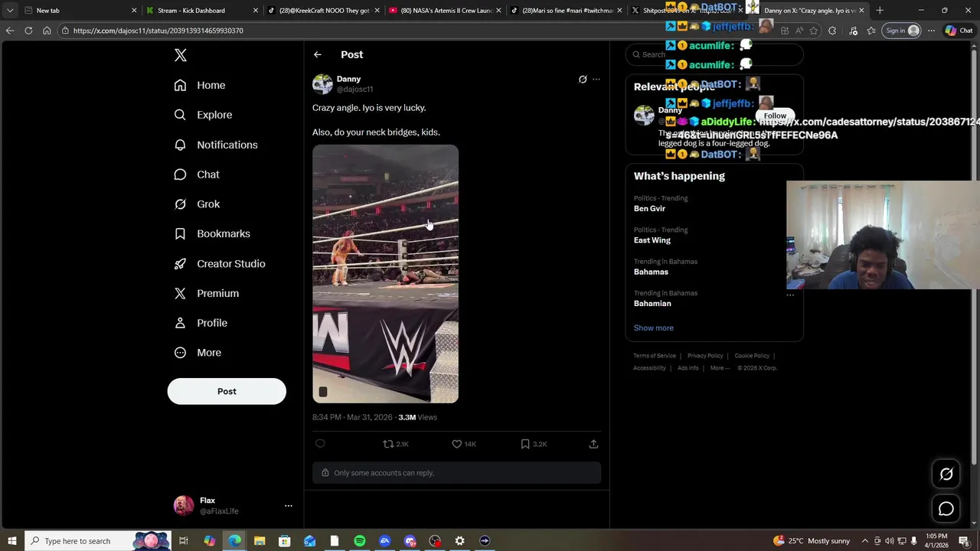Viewport: 980px width, 551px height.
Task: Open the Bahamian trending topic
Action: click(652, 304)
